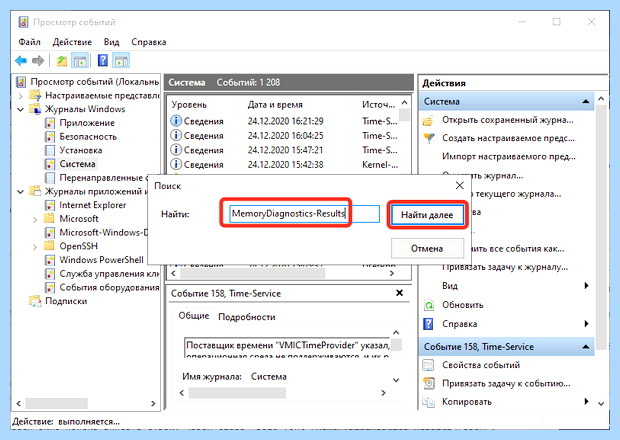Click Обновить action

(x=463, y=305)
